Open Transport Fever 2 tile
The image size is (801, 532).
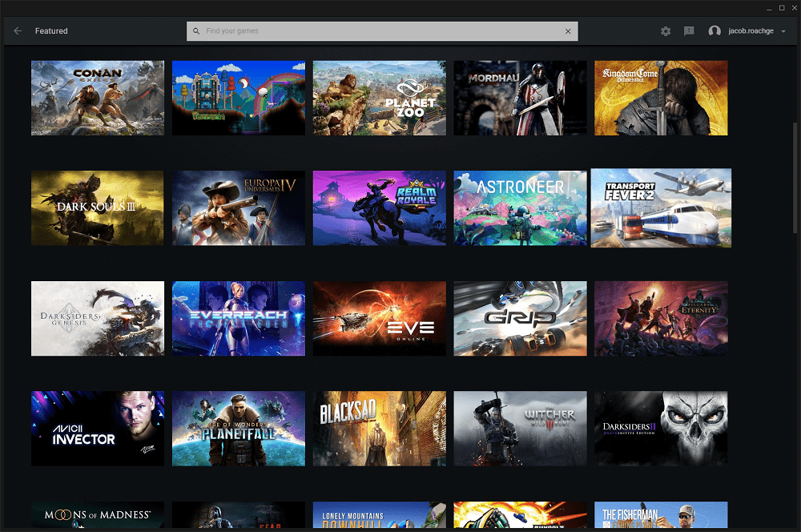[x=661, y=208]
